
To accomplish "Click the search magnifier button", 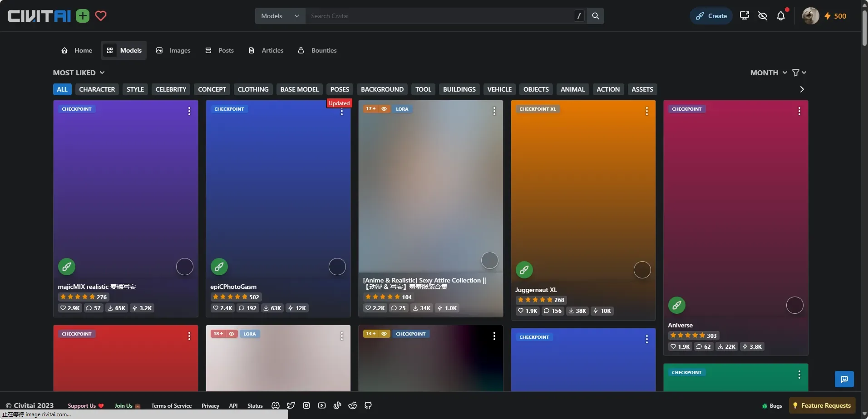I will click(x=595, y=16).
